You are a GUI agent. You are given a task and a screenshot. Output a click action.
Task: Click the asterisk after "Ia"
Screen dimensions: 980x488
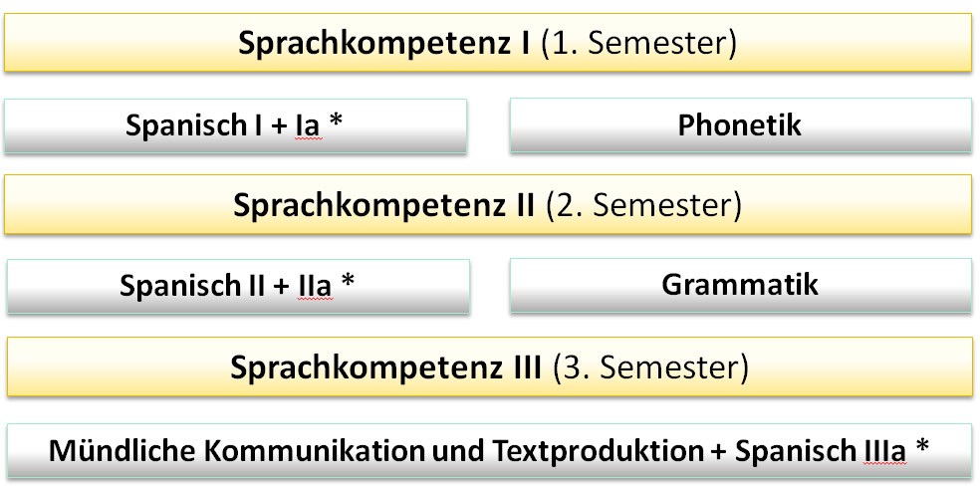pos(336,122)
